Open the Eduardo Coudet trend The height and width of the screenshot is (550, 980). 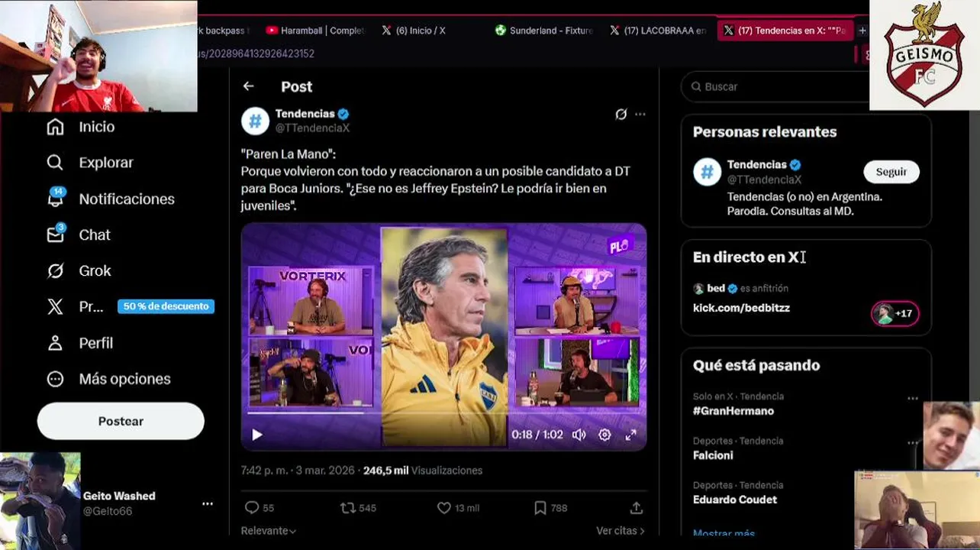[735, 500]
